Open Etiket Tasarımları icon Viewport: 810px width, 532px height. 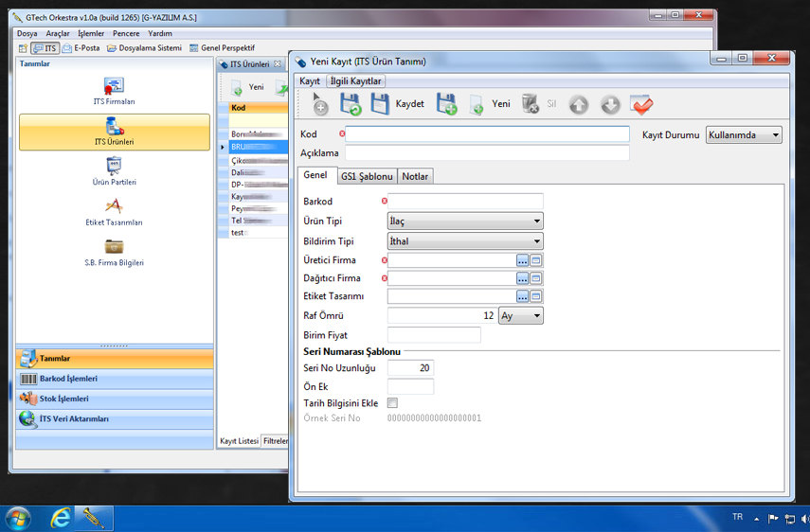pos(115,212)
